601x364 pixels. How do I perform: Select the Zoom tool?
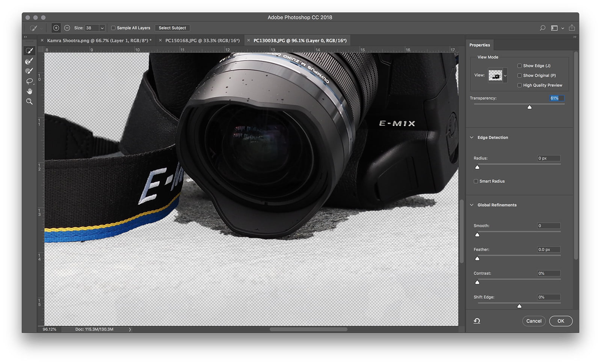[29, 101]
